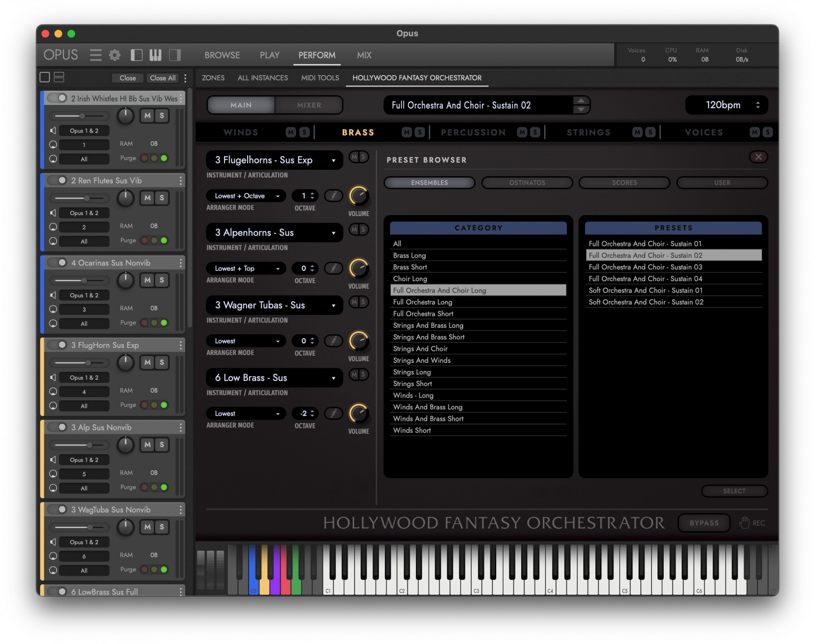Open 3 Alpenhorns - Sus instrument dropdown

pos(274,233)
